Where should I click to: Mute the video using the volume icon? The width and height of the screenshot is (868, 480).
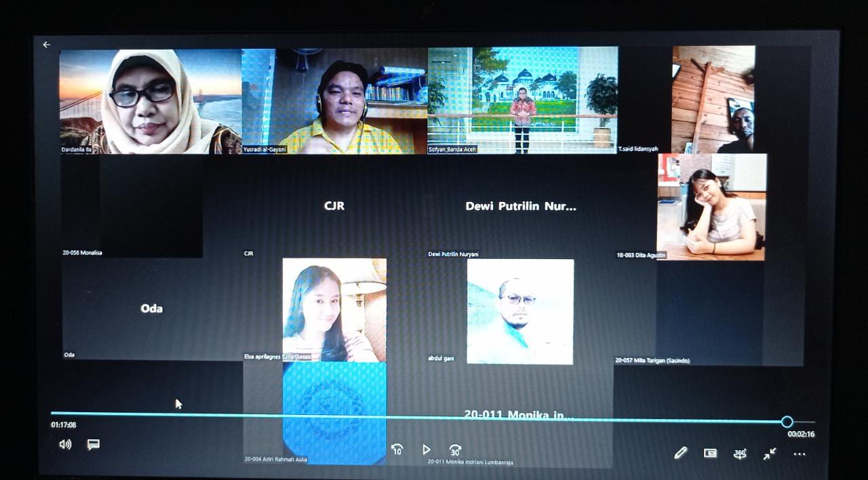[x=65, y=445]
